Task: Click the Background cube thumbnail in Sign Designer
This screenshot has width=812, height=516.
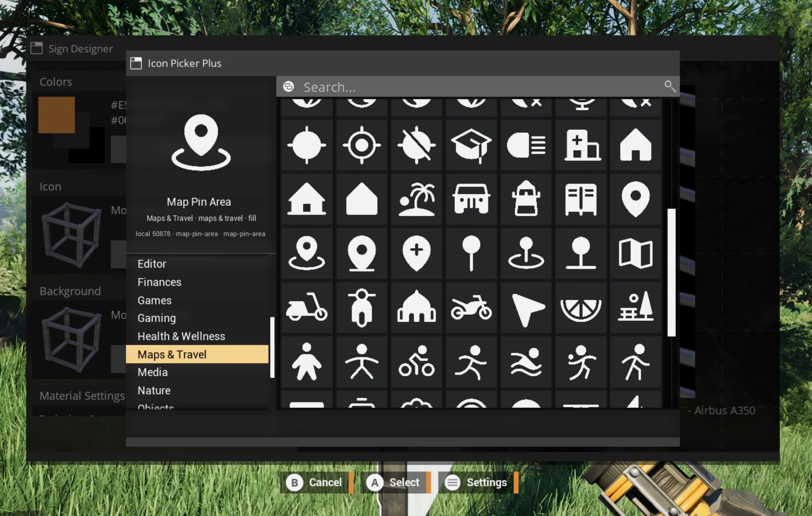Action: tap(72, 340)
